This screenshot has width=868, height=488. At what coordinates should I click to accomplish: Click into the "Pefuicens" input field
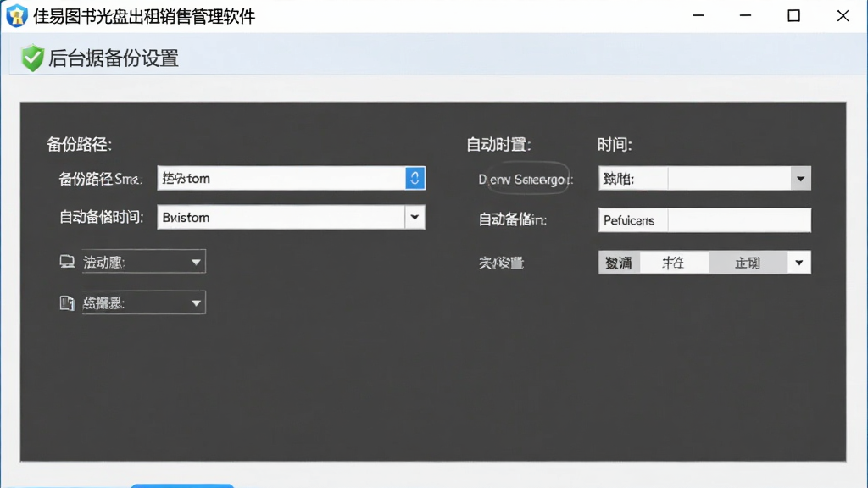coord(704,220)
